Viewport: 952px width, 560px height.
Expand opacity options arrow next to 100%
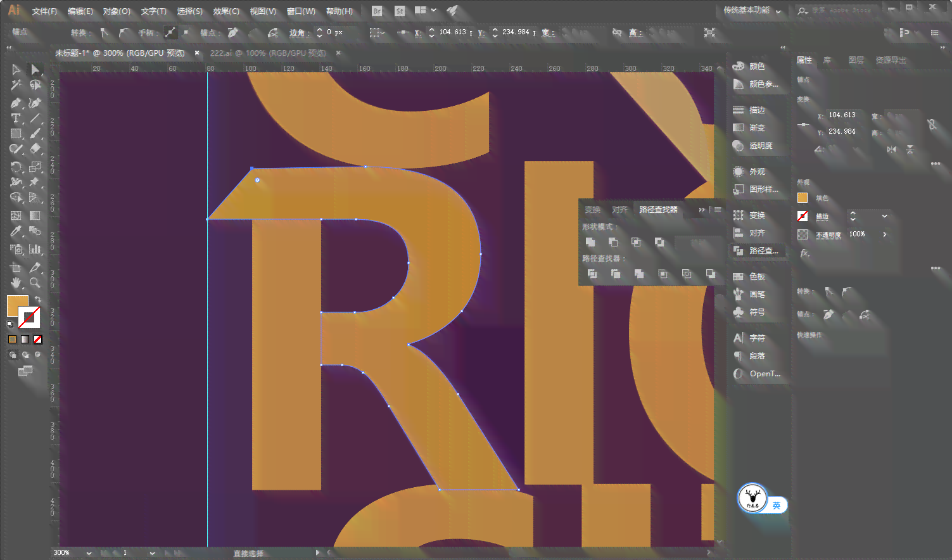click(884, 234)
